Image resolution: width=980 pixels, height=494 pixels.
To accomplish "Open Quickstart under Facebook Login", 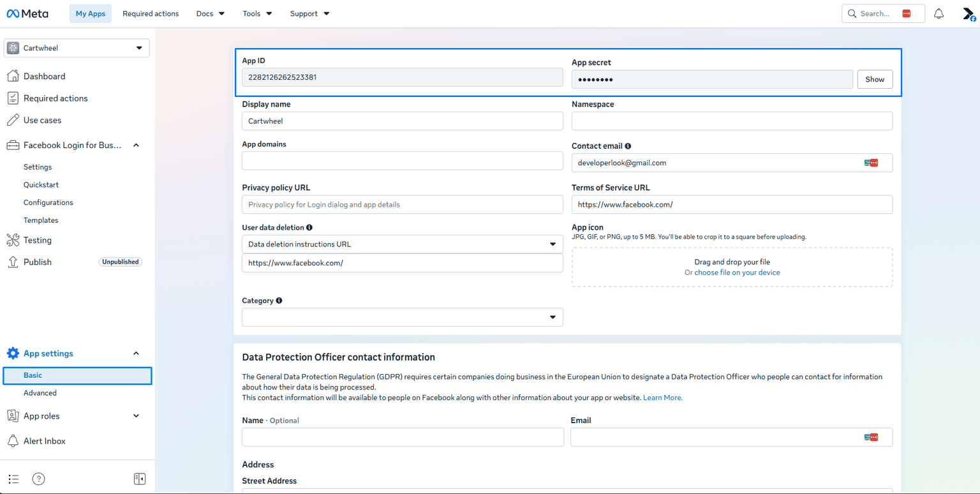I will pyautogui.click(x=41, y=185).
